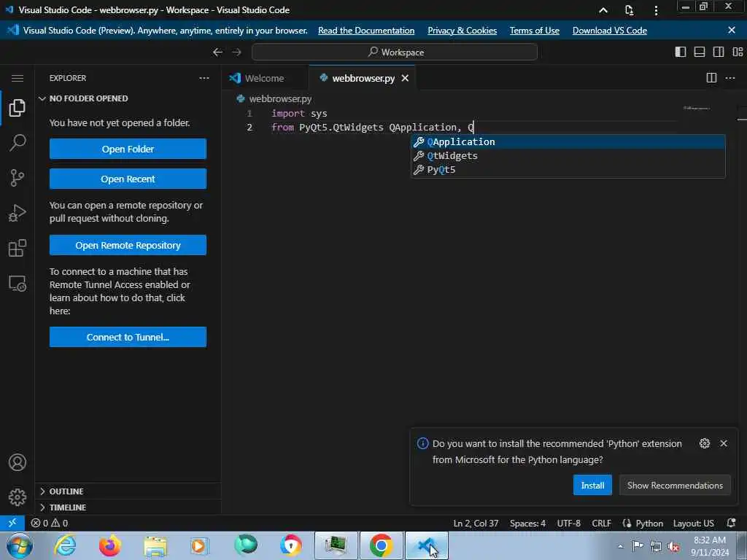Open the Search view in activity bar

[x=18, y=142]
